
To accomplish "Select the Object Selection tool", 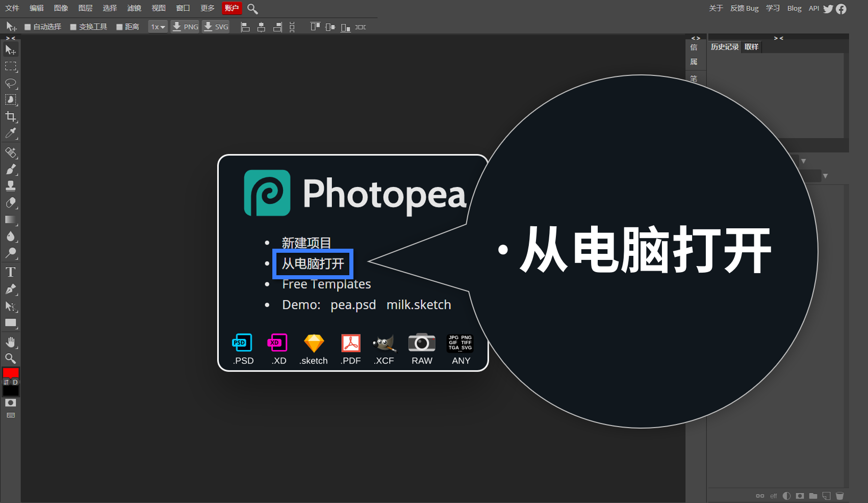I will 10,100.
